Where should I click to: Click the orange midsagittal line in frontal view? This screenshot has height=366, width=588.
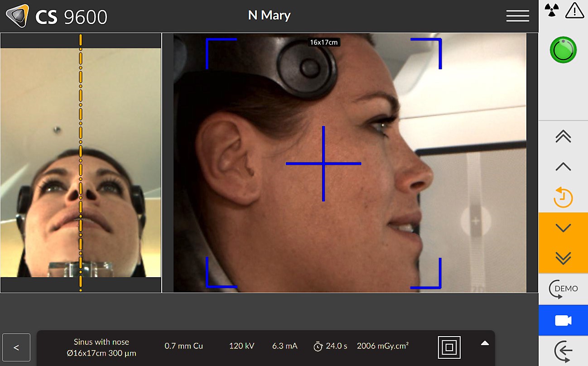click(x=81, y=162)
